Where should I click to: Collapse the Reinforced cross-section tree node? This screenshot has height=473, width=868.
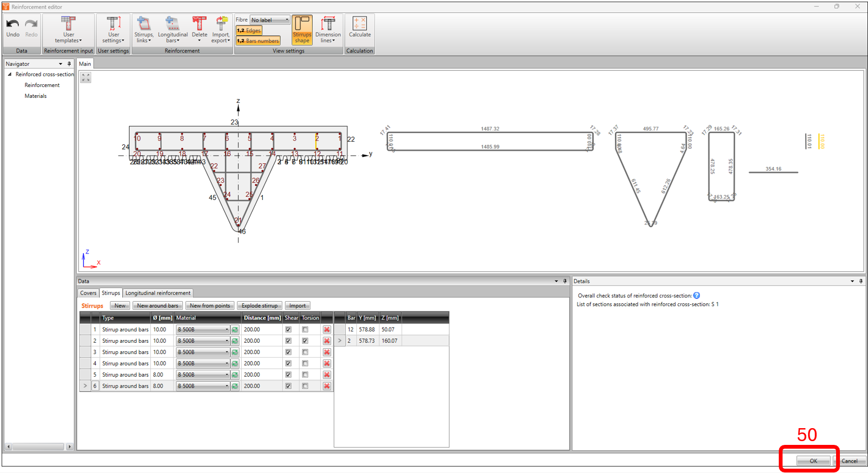pyautogui.click(x=10, y=75)
